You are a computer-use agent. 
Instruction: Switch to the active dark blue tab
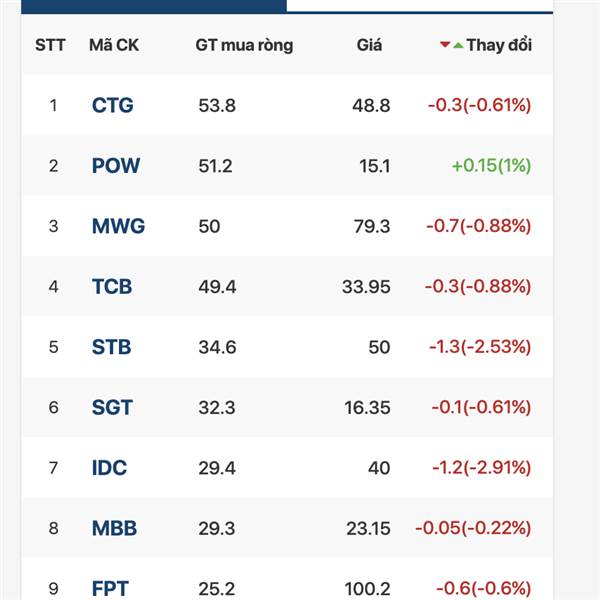click(153, 5)
